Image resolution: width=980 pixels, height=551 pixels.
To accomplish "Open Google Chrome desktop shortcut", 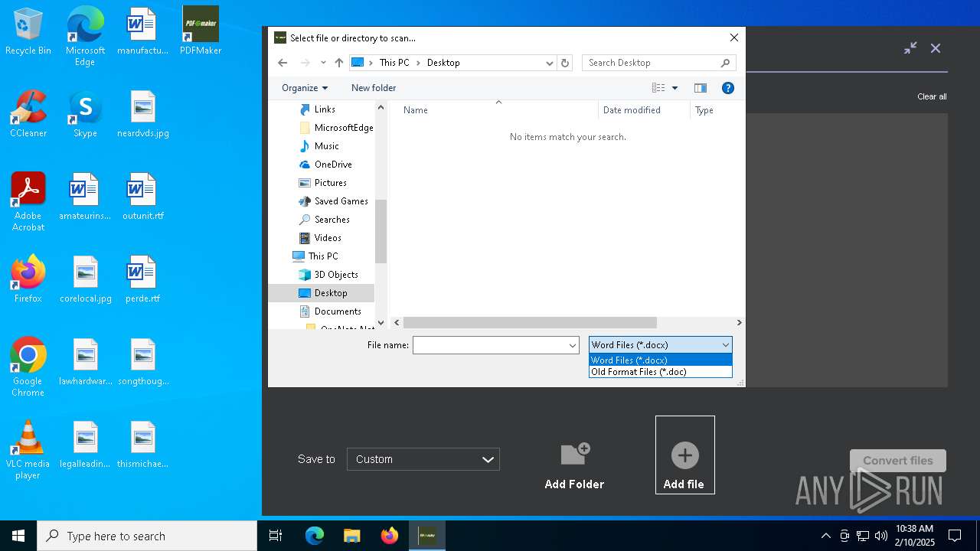I will [28, 367].
